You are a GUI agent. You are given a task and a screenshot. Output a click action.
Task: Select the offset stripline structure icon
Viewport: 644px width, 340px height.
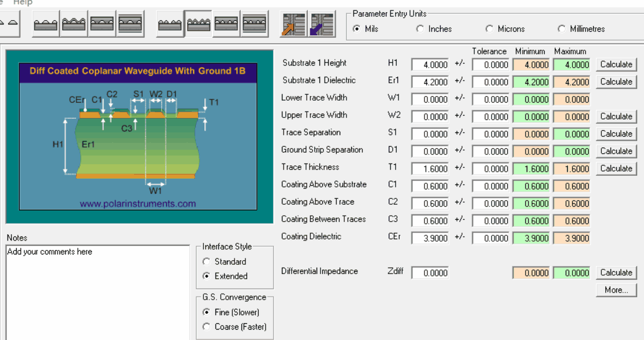pyautogui.click(x=130, y=23)
